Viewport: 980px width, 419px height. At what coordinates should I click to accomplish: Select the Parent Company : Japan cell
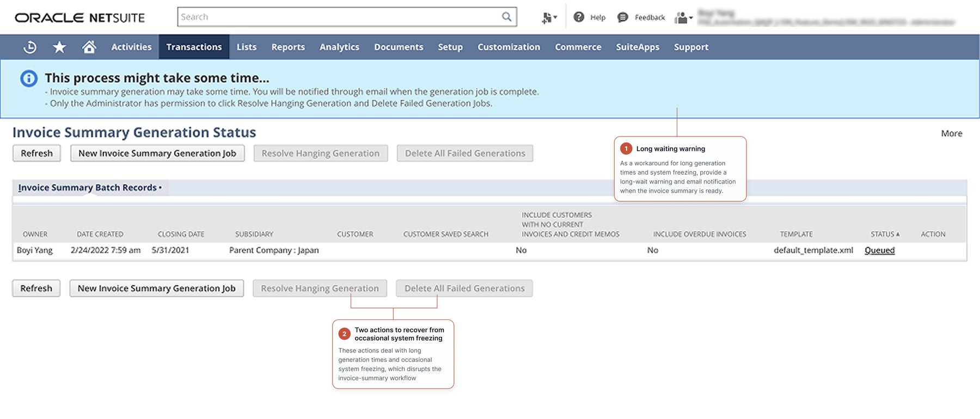[274, 250]
